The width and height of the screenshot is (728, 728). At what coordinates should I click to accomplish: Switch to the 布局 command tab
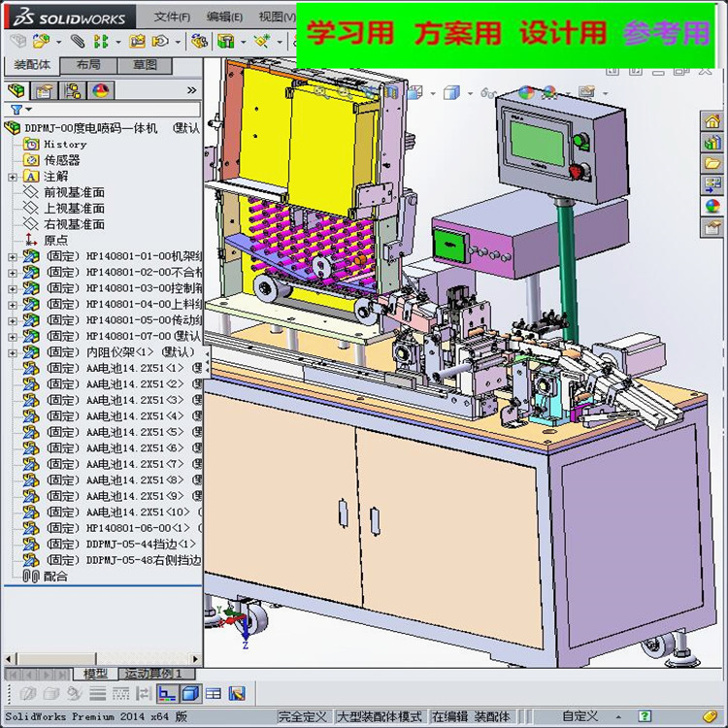88,64
